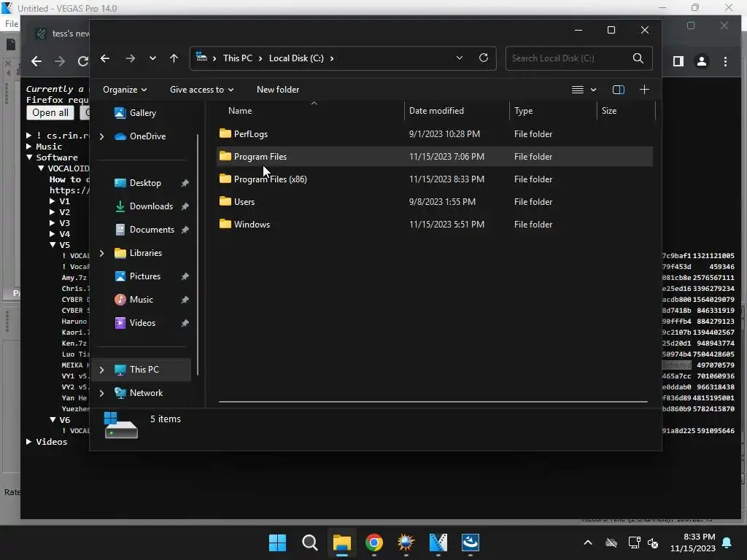Expand OneDrive in navigation pane
The image size is (747, 560).
[x=101, y=136]
